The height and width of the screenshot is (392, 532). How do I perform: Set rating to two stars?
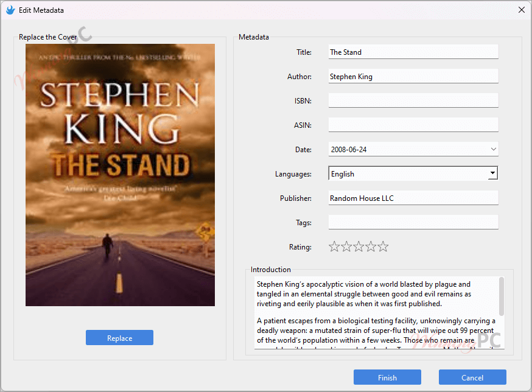346,247
